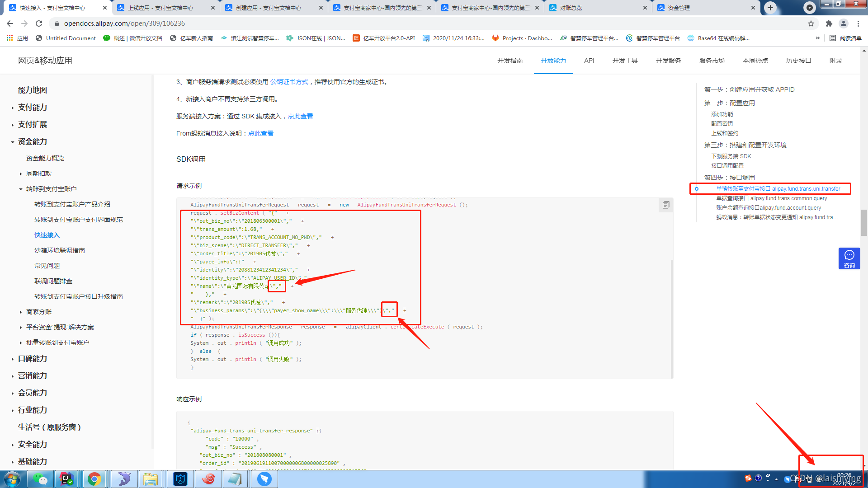Open a new browser tab

pyautogui.click(x=770, y=8)
